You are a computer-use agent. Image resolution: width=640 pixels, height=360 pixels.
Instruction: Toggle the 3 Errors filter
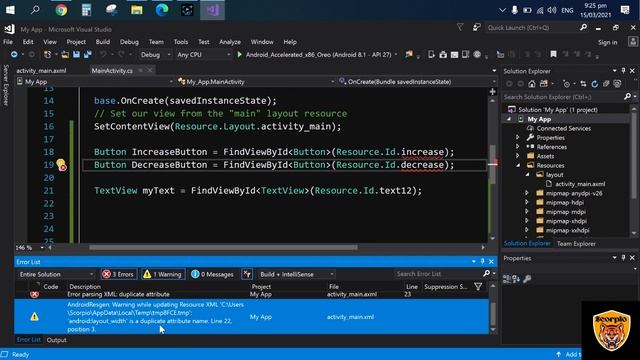click(118, 274)
